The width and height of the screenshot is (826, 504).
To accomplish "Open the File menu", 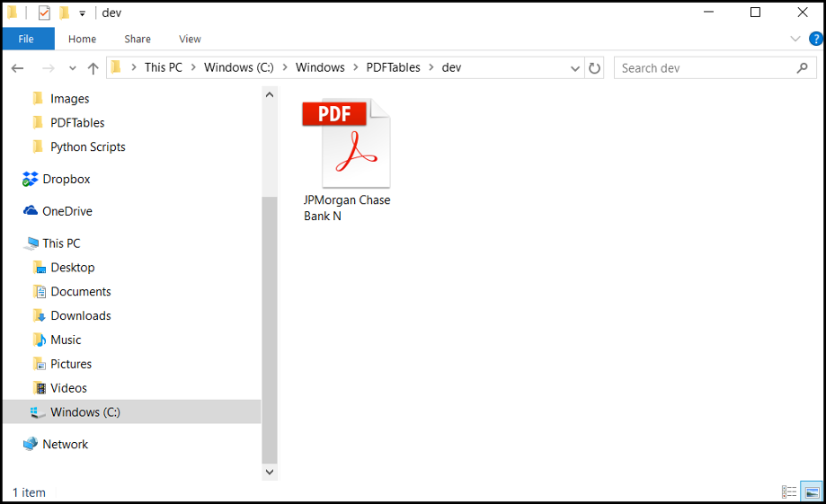I will 27,39.
